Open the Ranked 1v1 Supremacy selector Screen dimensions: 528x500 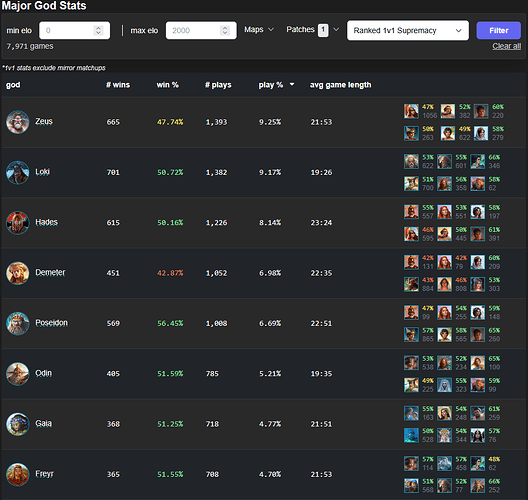(x=408, y=30)
